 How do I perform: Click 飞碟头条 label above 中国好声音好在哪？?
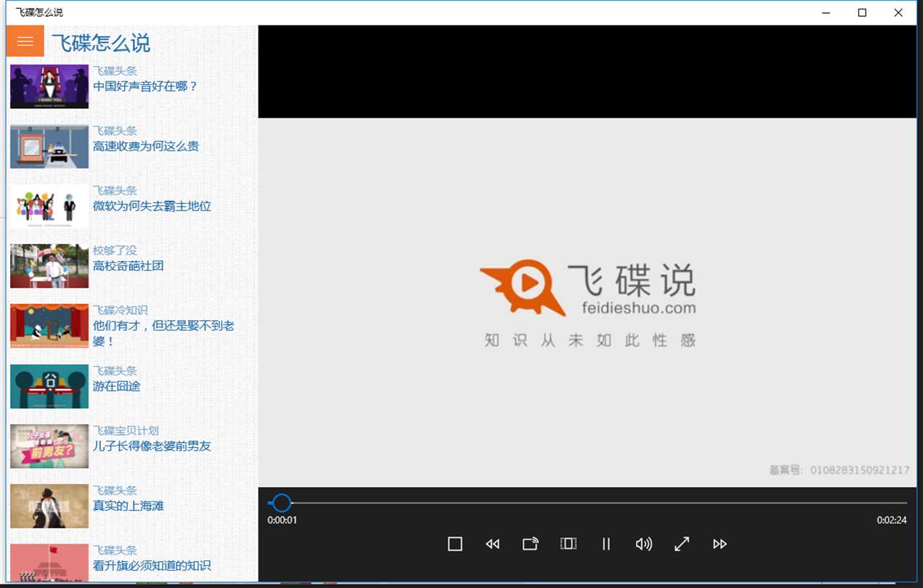click(115, 71)
